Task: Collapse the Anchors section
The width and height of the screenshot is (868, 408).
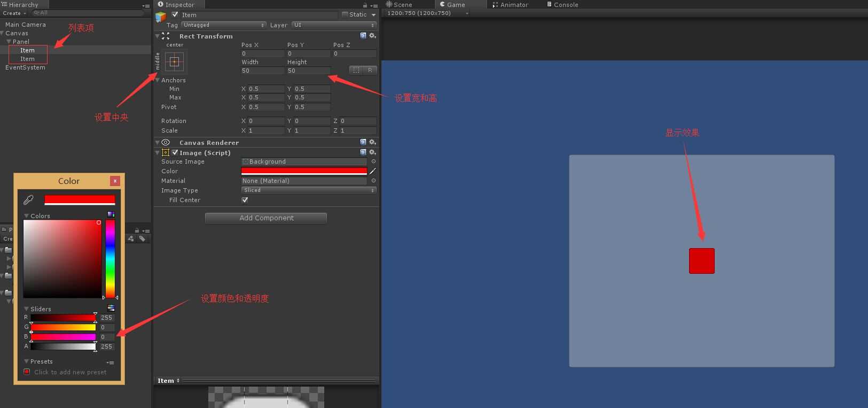Action: [158, 80]
